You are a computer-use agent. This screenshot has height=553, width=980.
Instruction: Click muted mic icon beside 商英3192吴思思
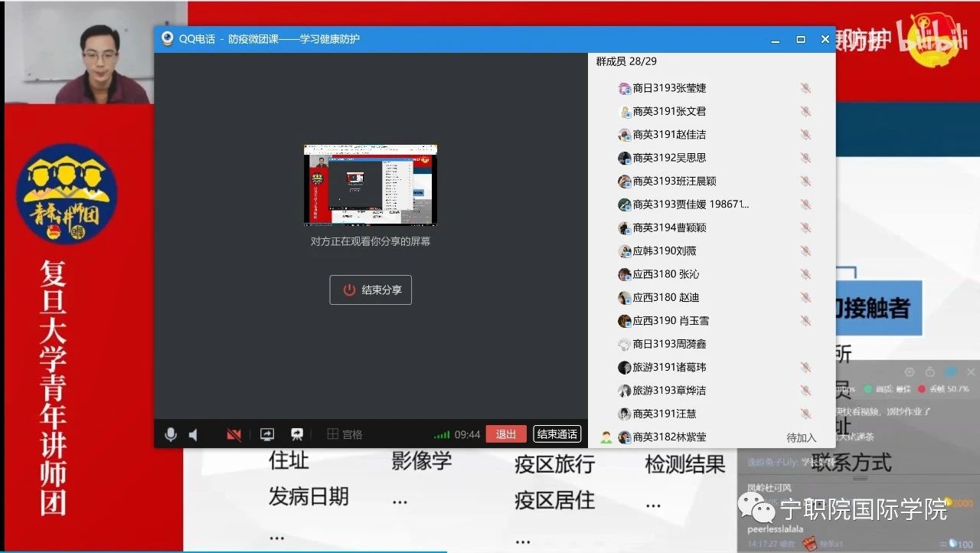click(805, 158)
